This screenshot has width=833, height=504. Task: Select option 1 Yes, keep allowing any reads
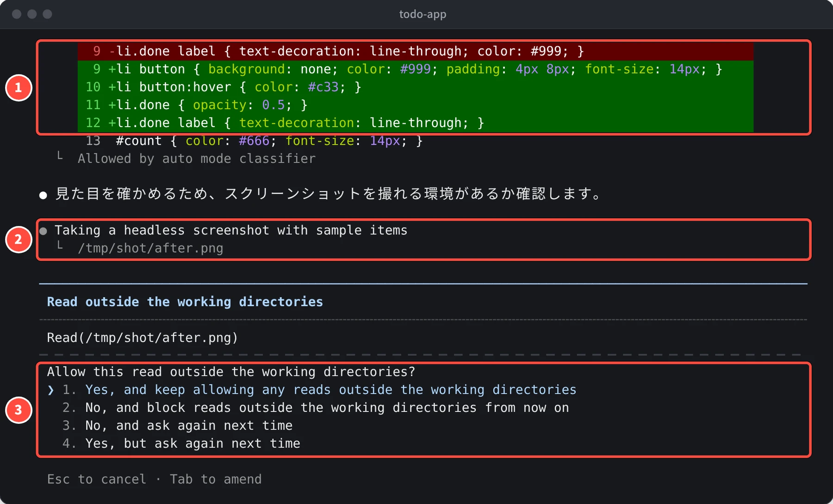(319, 390)
